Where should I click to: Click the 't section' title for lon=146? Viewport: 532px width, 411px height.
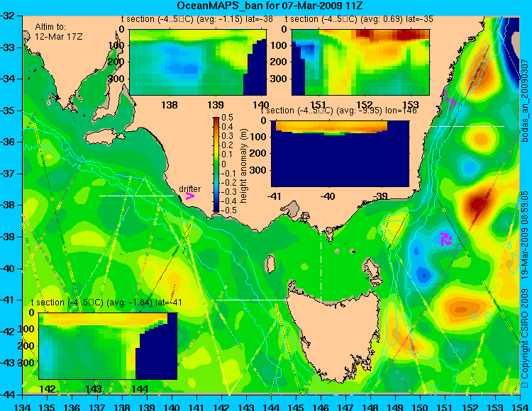[x=338, y=111]
